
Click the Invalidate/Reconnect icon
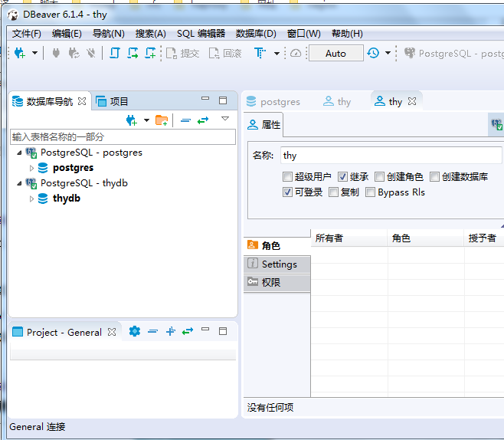click(74, 53)
